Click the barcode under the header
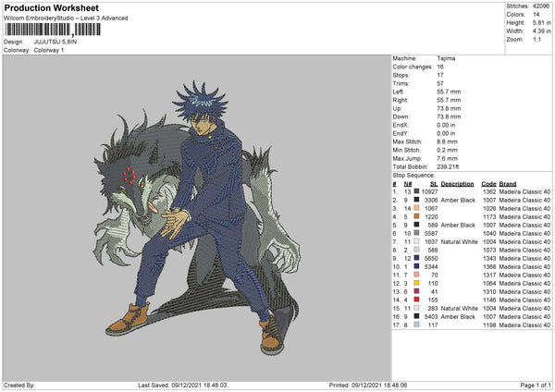555x392 pixels. [53, 30]
